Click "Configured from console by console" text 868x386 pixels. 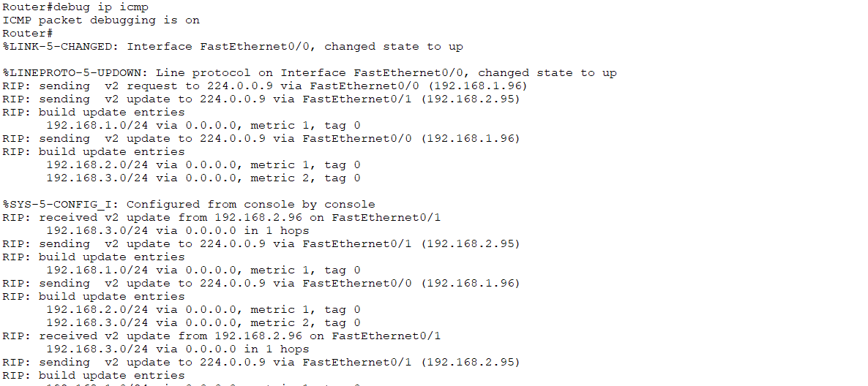click(250, 205)
